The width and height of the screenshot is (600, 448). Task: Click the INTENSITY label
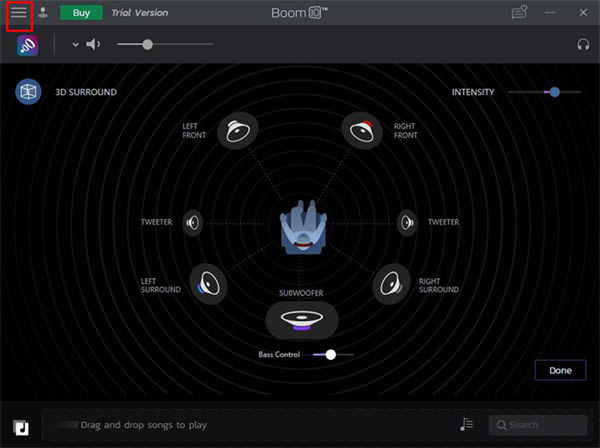pyautogui.click(x=473, y=92)
